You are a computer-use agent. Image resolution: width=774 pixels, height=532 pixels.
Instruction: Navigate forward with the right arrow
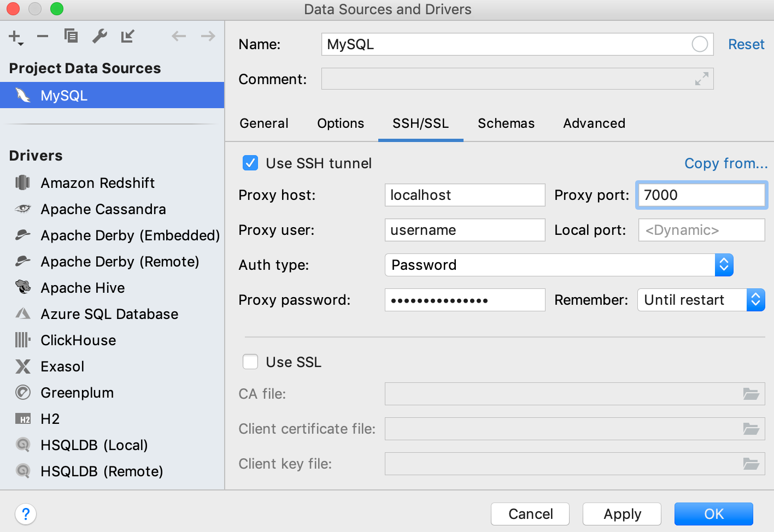pyautogui.click(x=208, y=37)
